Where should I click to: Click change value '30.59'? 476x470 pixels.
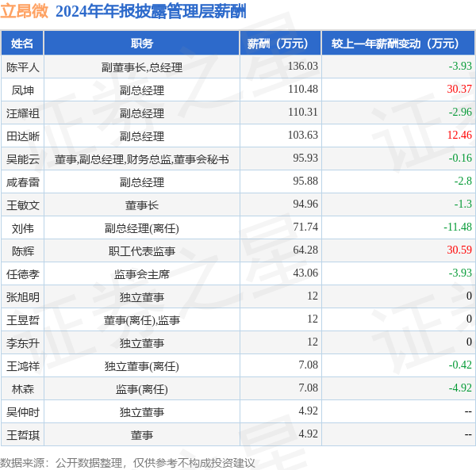(459, 250)
